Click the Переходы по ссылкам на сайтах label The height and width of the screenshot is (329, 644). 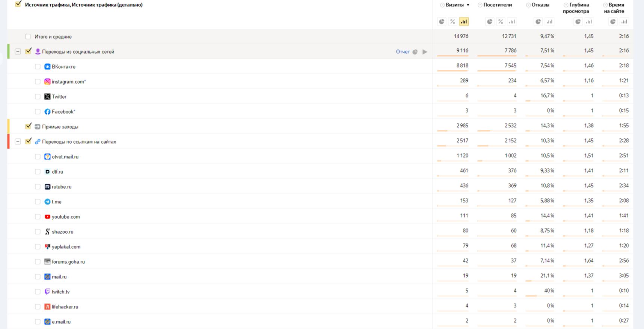[x=79, y=142]
